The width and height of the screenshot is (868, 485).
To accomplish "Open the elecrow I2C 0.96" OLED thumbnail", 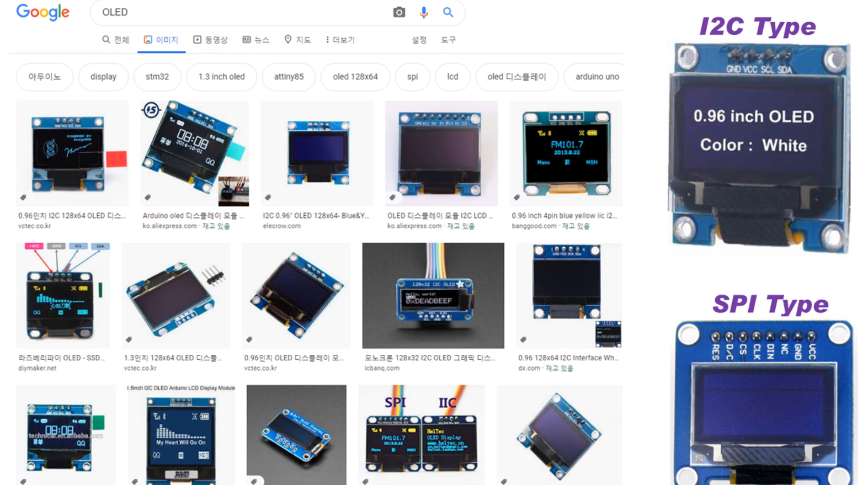I will 317,153.
